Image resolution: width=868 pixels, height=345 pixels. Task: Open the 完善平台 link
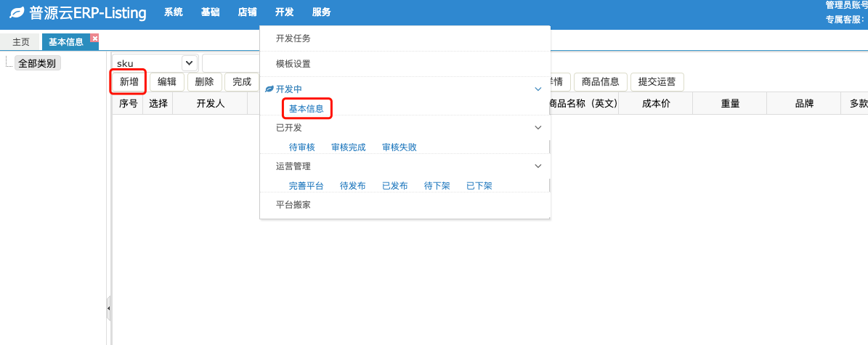pos(306,186)
